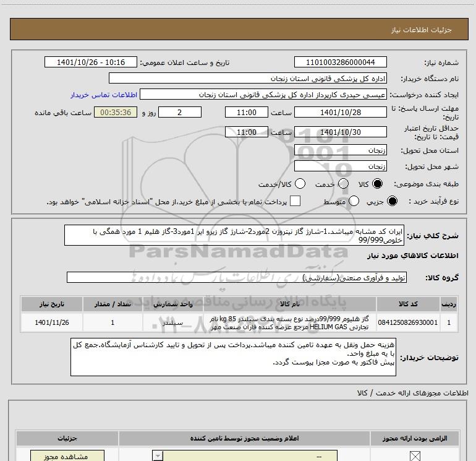
Task: Click the جزئیات column header
Action: (67, 438)
